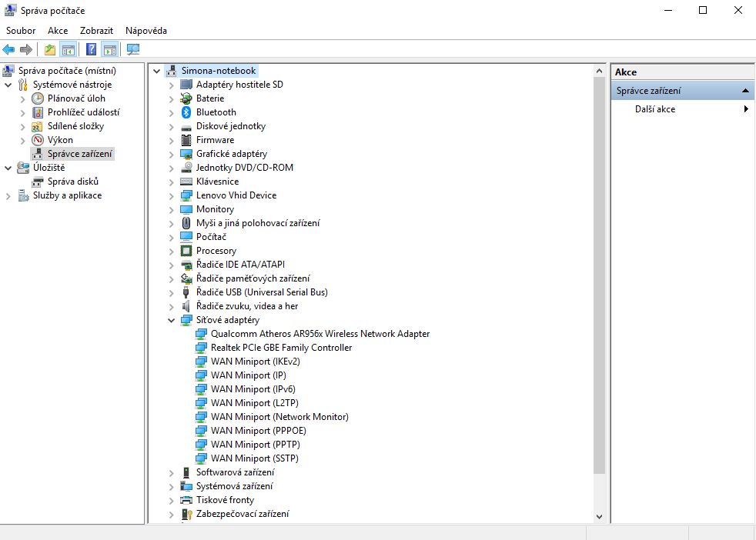756x540 pixels.
Task: Click the Správa disků icon in sidebar
Action: click(38, 182)
